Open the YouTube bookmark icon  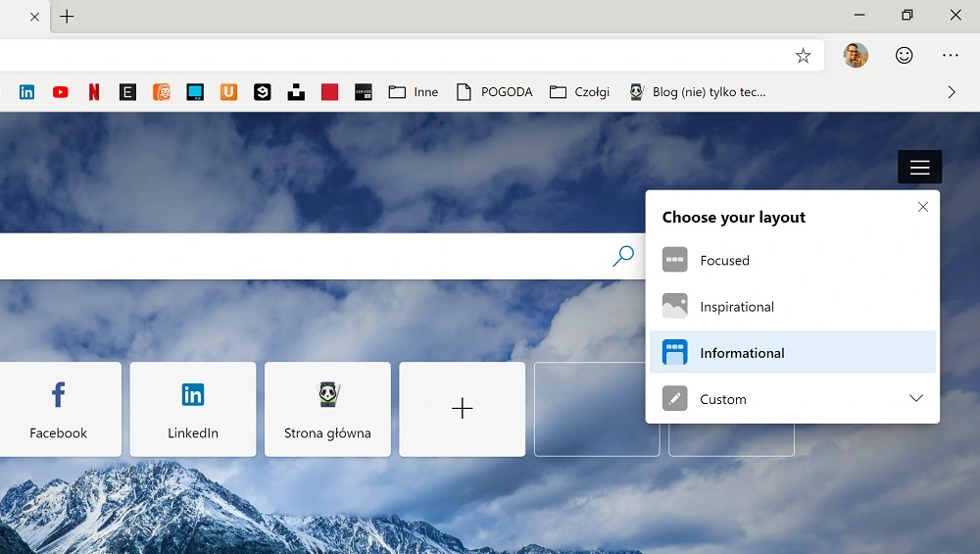click(x=61, y=92)
